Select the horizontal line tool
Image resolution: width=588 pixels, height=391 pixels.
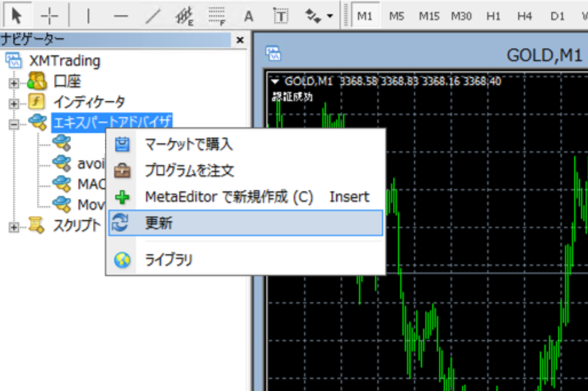121,16
